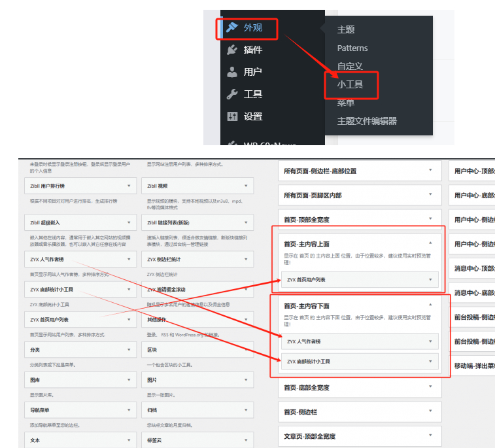Expand the placed ZYX 人气作者榜 widget
The image size is (495, 448).
[430, 341]
